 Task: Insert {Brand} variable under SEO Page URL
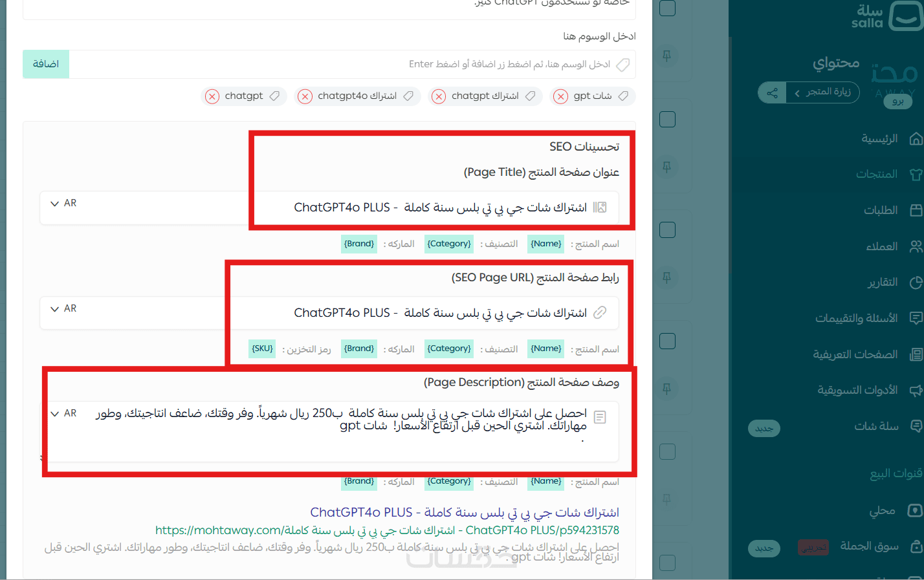(x=359, y=349)
